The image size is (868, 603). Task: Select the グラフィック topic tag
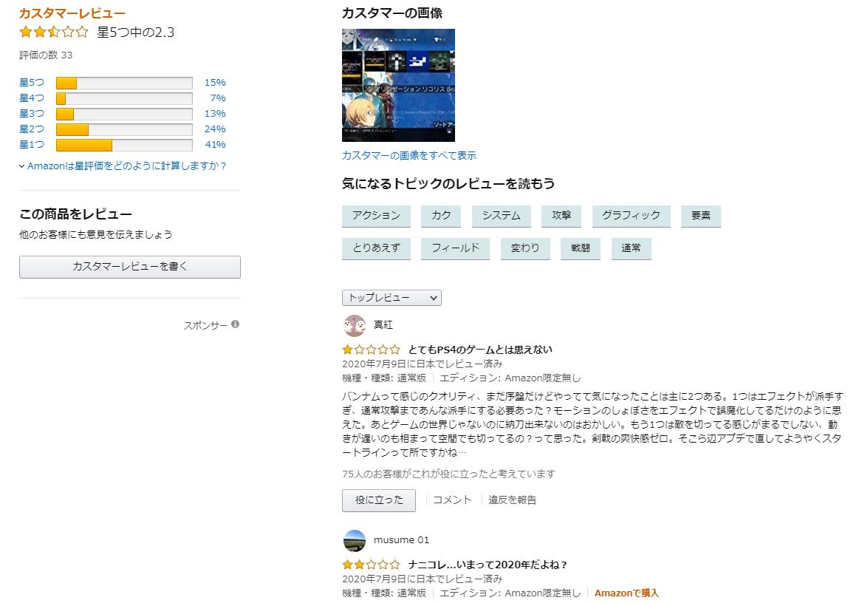(631, 216)
